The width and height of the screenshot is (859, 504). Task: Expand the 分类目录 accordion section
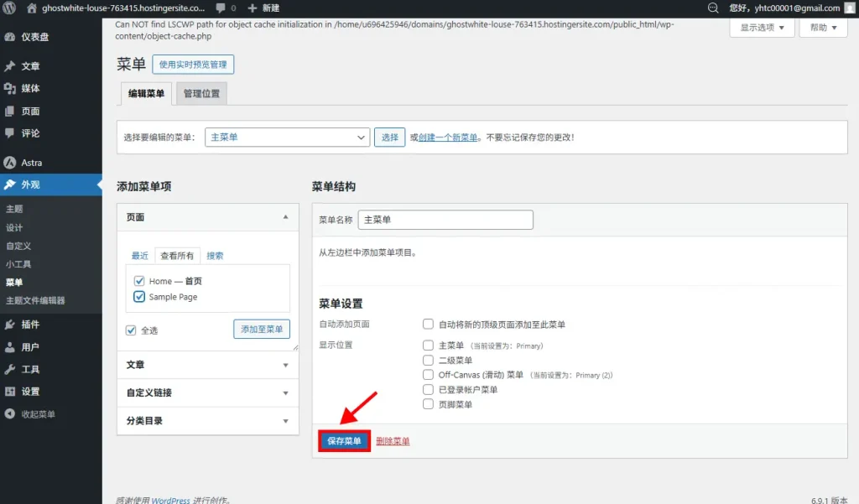(207, 421)
